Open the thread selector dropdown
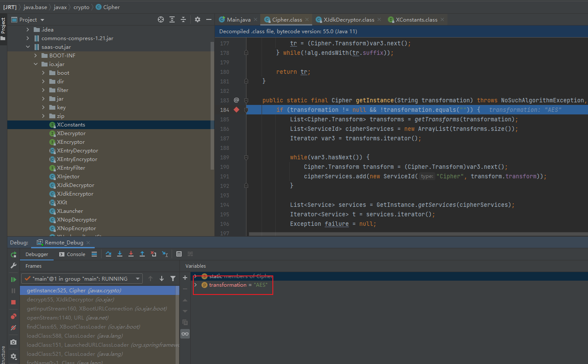Screen dimensions: 588x364 point(82,279)
